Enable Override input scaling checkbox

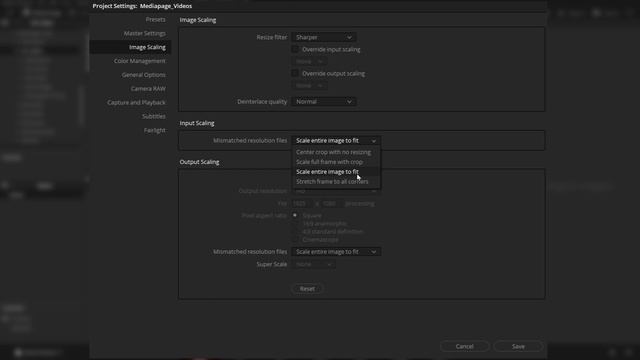(295, 49)
